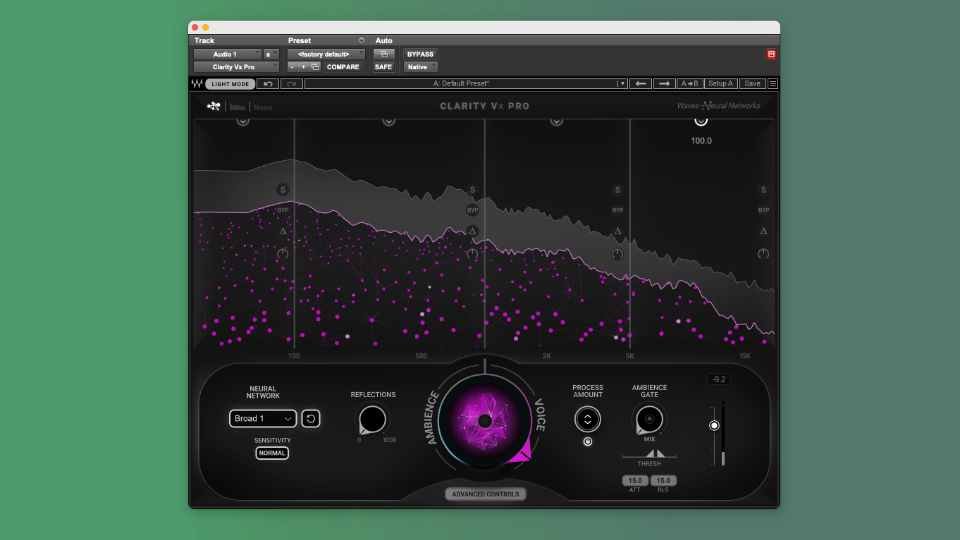Click the red target plug-in icon
Image resolution: width=960 pixels, height=540 pixels.
pyautogui.click(x=771, y=54)
